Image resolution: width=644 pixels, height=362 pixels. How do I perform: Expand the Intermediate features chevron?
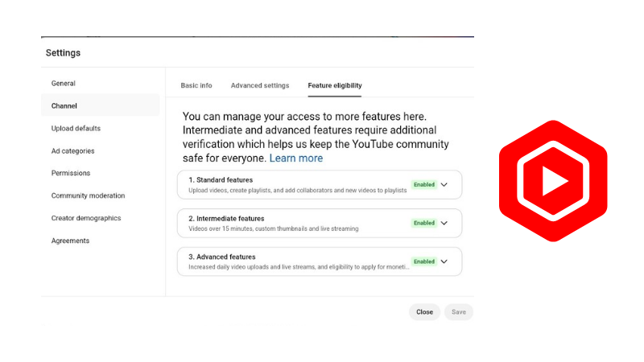coord(444,223)
